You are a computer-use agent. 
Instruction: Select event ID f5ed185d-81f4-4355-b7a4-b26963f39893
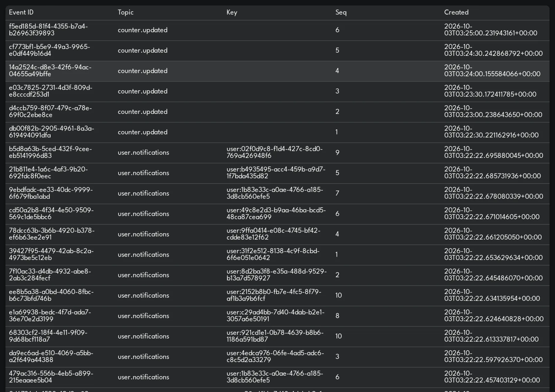[48, 30]
